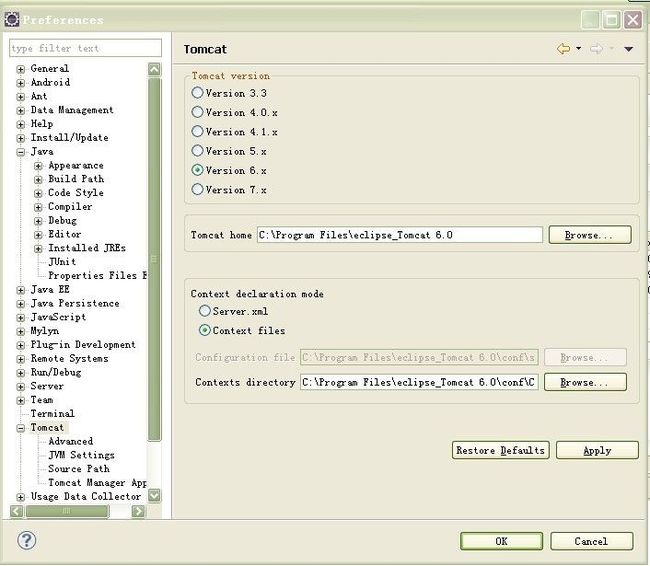Select the Code Style entry

(76, 192)
